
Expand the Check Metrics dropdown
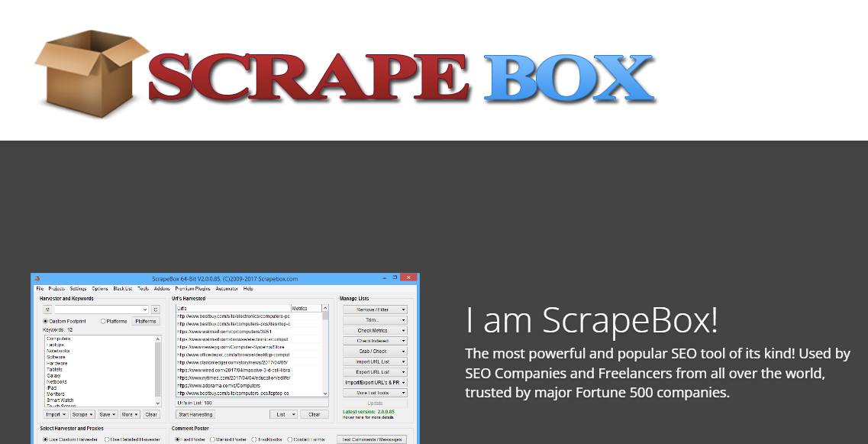pyautogui.click(x=375, y=330)
